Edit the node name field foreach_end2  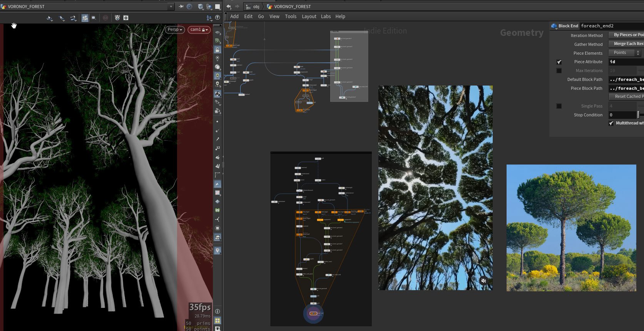(612, 26)
